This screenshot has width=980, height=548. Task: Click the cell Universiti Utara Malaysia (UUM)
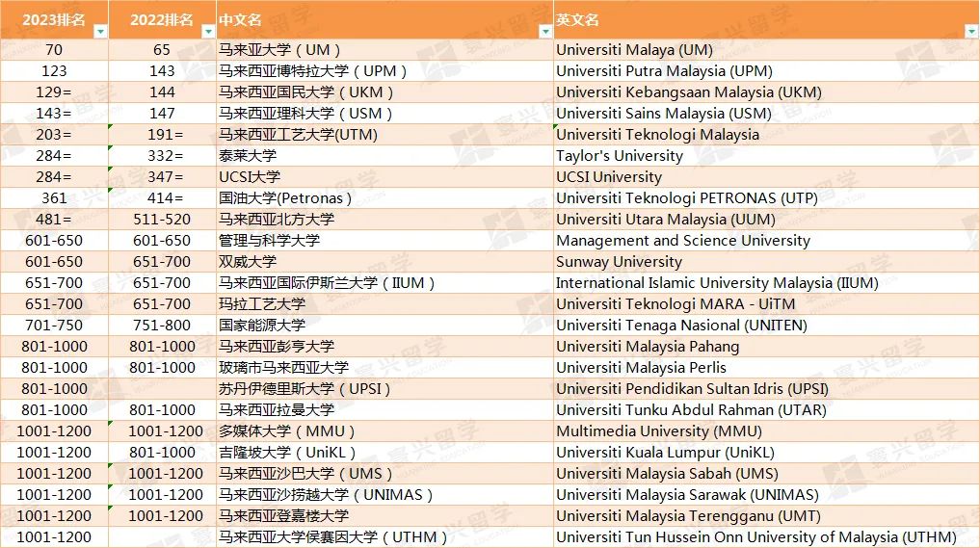point(767,220)
